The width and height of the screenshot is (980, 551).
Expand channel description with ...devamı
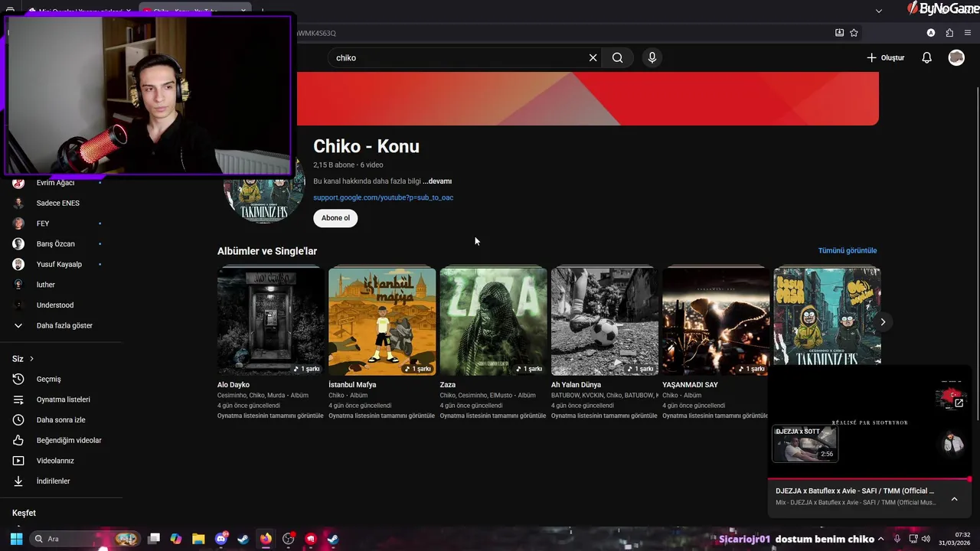(437, 181)
